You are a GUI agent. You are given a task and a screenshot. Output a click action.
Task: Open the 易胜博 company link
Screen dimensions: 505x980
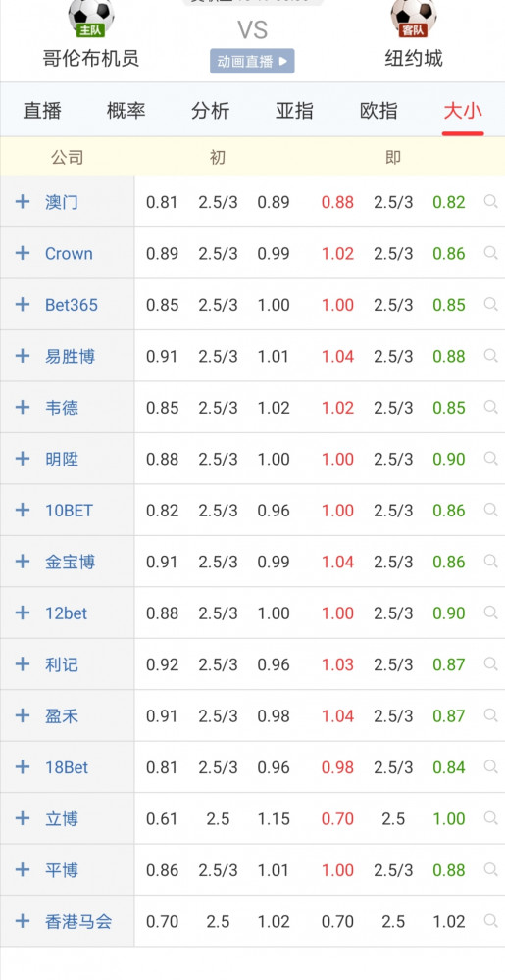coord(70,357)
